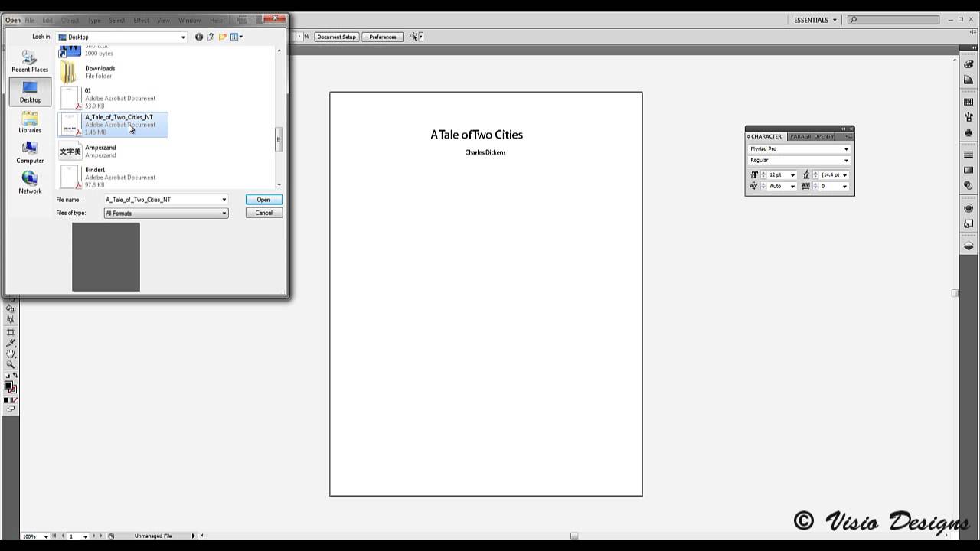Open the Layers panel icon
This screenshot has width=980, height=551.
pyautogui.click(x=969, y=246)
